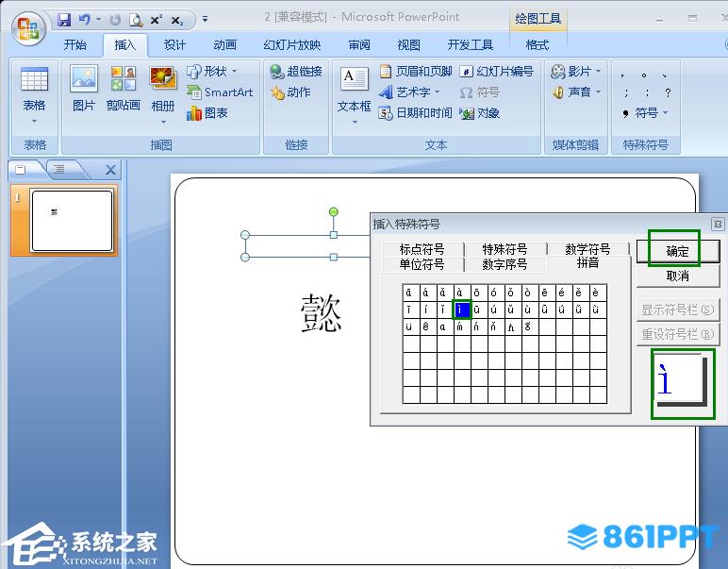Screen dimensions: 728x569
Task: Select the Pinyin tab in dialog
Action: [587, 263]
